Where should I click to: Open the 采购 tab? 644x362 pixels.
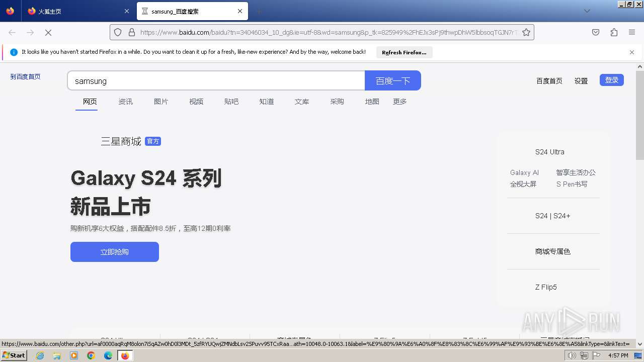337,102
